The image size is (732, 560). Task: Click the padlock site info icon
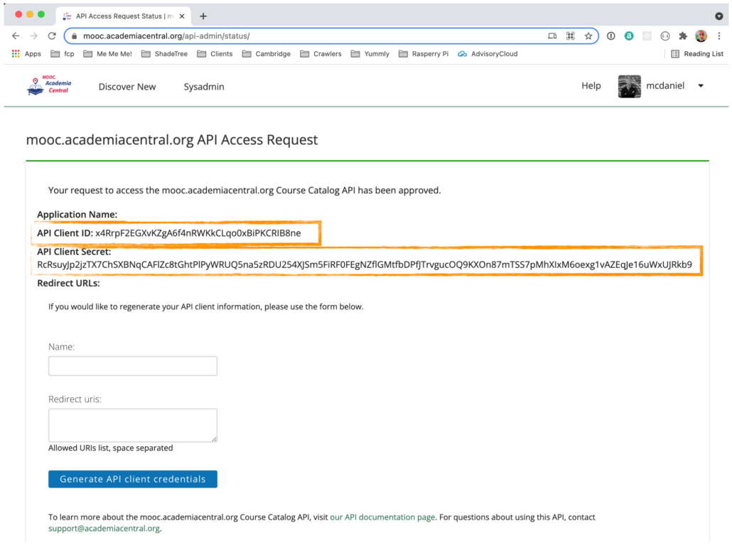(x=74, y=36)
